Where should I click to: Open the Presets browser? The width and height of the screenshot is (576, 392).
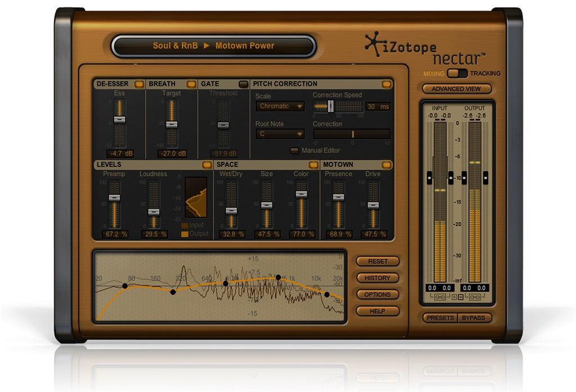coord(440,318)
